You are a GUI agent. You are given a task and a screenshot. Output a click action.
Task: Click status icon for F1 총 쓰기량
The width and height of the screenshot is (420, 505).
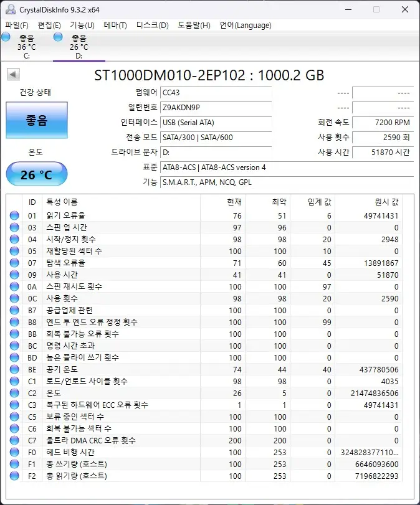pos(14,464)
